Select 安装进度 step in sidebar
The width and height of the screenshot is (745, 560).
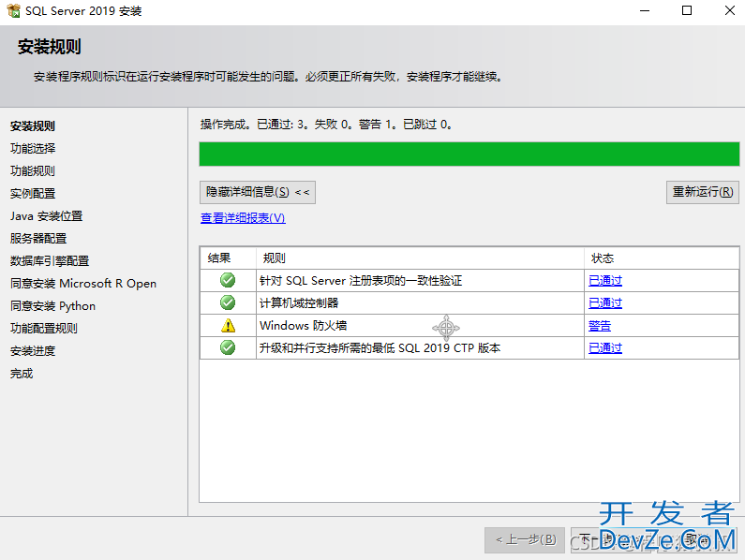[x=33, y=351]
